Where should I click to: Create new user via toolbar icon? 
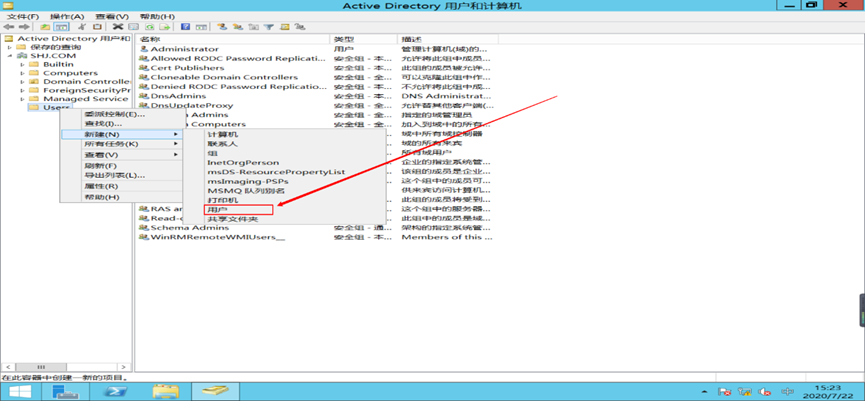tap(222, 26)
